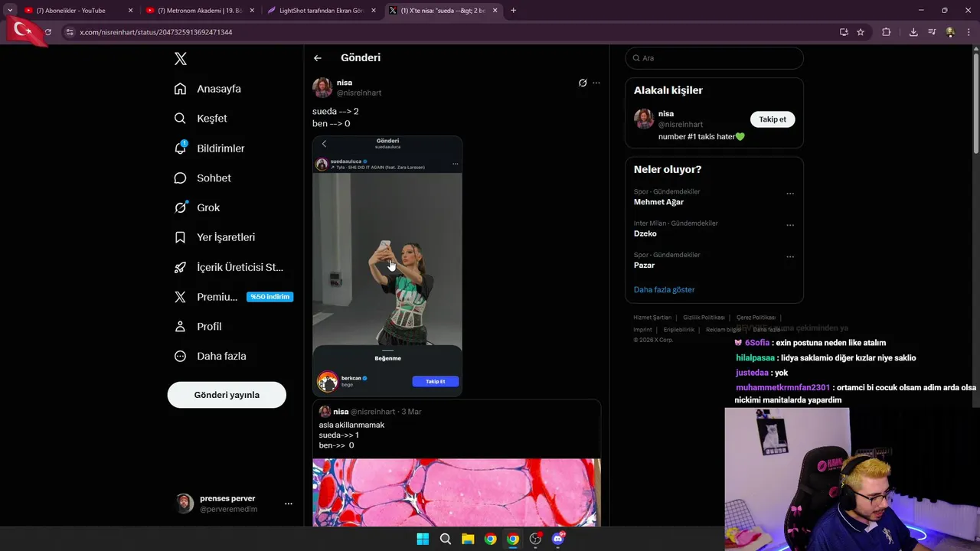Image resolution: width=980 pixels, height=551 pixels.
Task: View site information icon
Action: pos(70,32)
